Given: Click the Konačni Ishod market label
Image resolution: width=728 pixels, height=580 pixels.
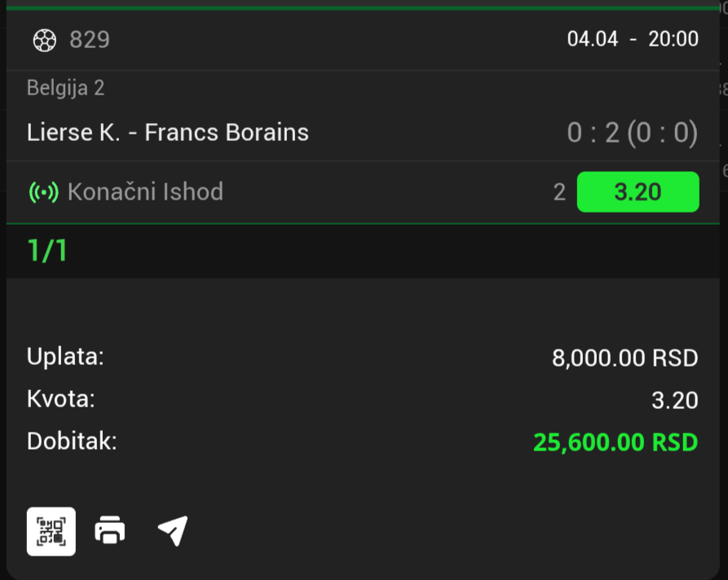Looking at the screenshot, I should [145, 192].
